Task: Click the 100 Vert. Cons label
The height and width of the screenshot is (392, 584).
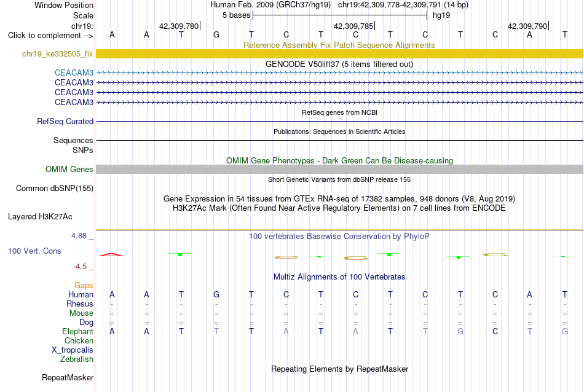Action: click(x=34, y=251)
